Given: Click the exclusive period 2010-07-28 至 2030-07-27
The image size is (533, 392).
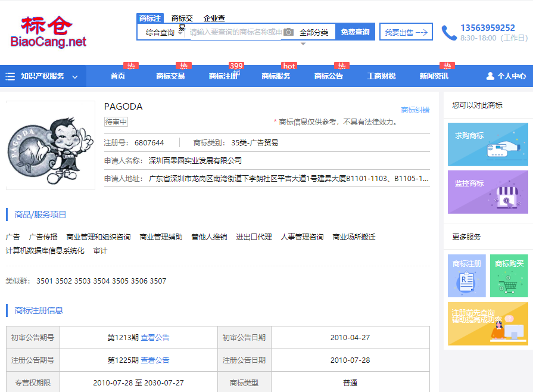Looking at the screenshot, I should pyautogui.click(x=138, y=383).
